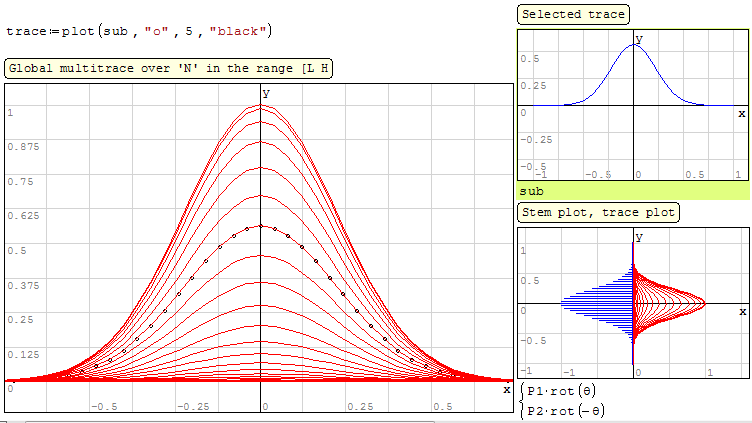The image size is (752, 423).
Task: Click the black circle marker at trace peak
Action: pyautogui.click(x=260, y=226)
